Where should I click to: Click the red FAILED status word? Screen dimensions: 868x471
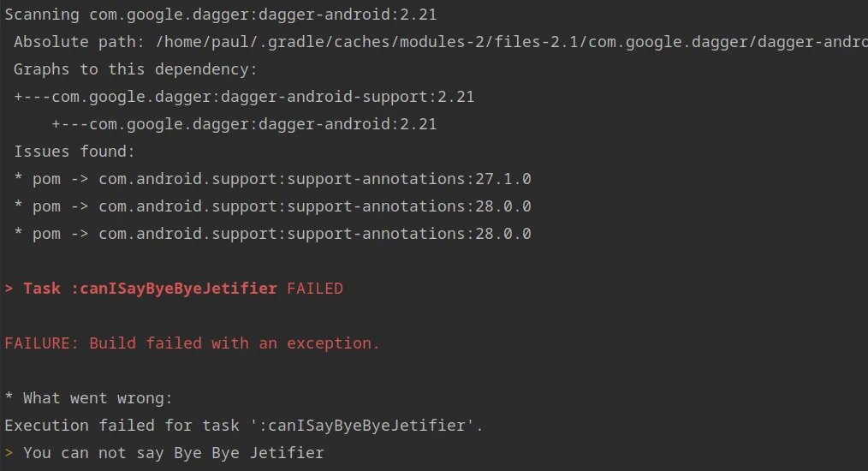click(x=315, y=289)
